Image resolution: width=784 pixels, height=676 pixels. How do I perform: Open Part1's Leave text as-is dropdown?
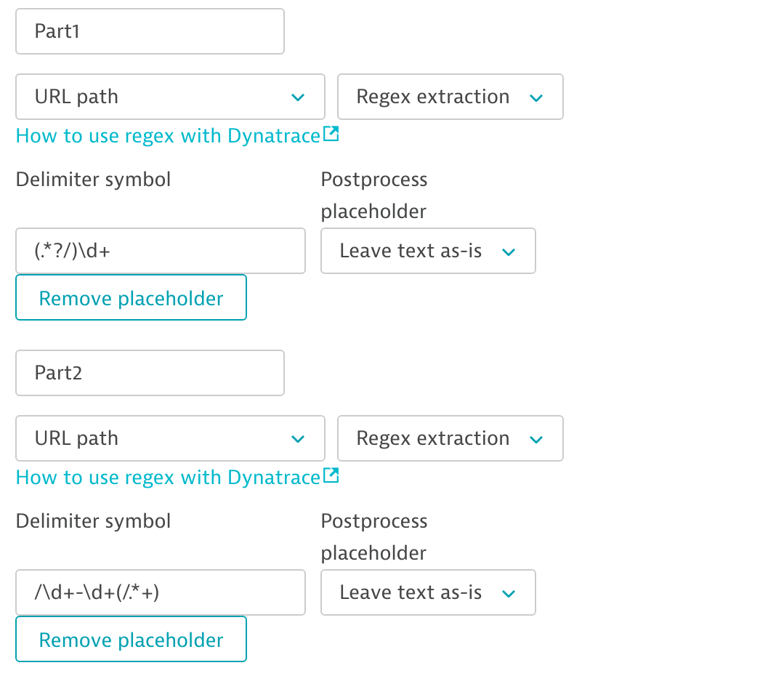tap(428, 251)
